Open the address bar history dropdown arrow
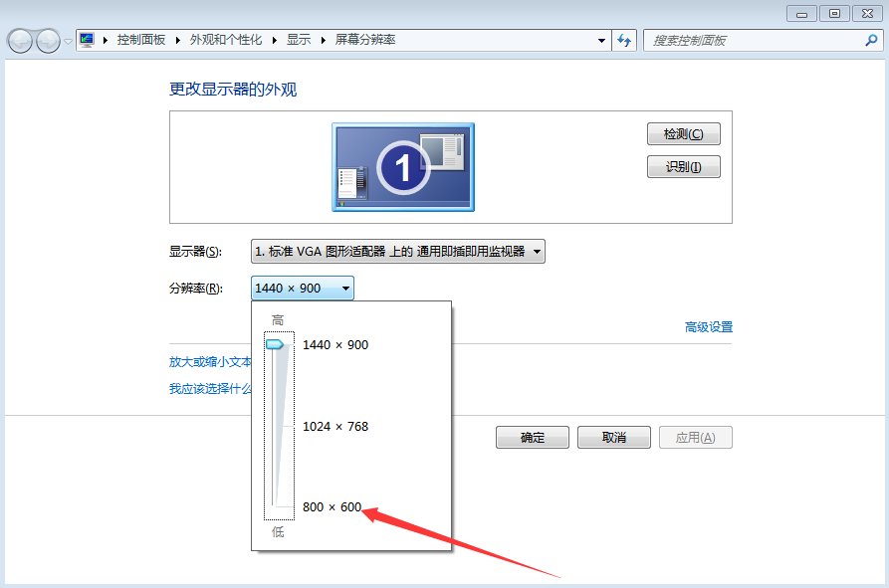 601,40
